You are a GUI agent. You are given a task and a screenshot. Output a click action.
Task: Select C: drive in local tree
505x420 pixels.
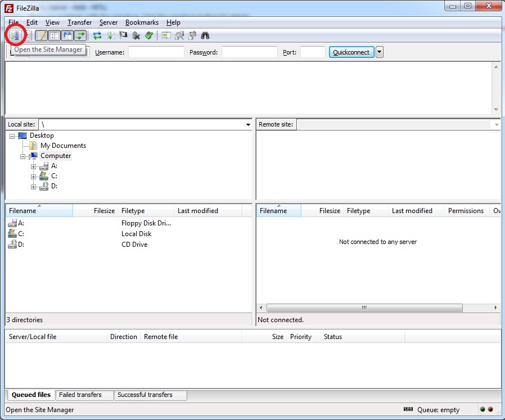[x=54, y=176]
